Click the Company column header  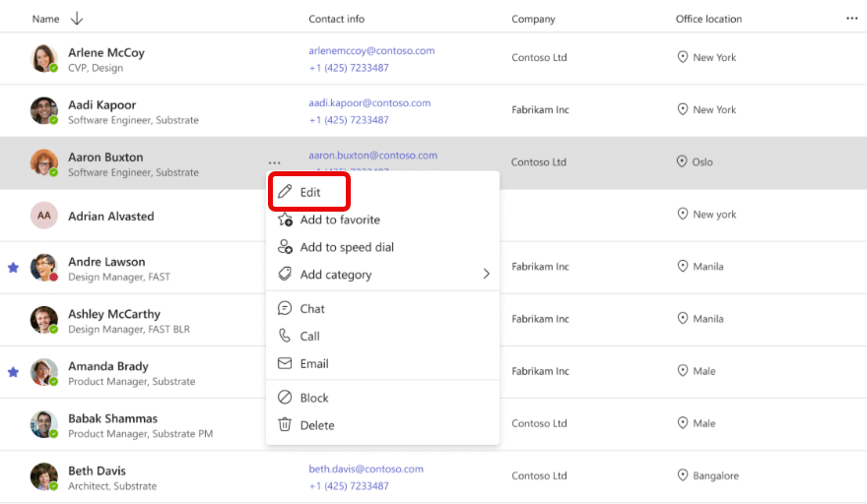click(x=533, y=19)
